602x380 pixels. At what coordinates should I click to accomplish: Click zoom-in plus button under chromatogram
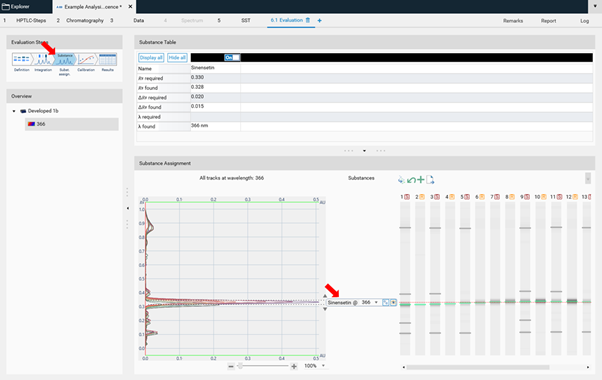point(294,367)
